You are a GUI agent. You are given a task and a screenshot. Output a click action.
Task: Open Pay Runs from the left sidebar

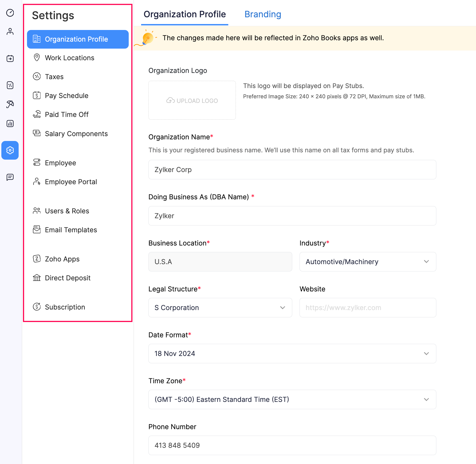[10, 58]
